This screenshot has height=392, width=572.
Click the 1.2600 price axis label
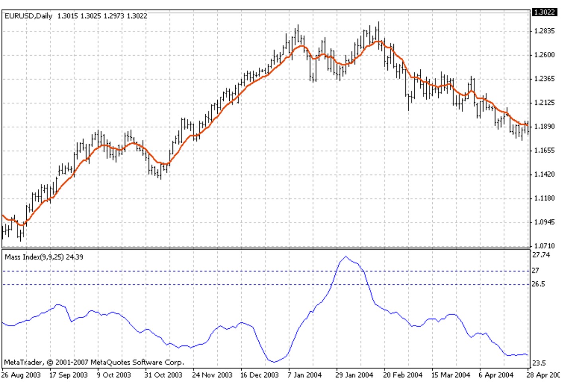click(544, 55)
